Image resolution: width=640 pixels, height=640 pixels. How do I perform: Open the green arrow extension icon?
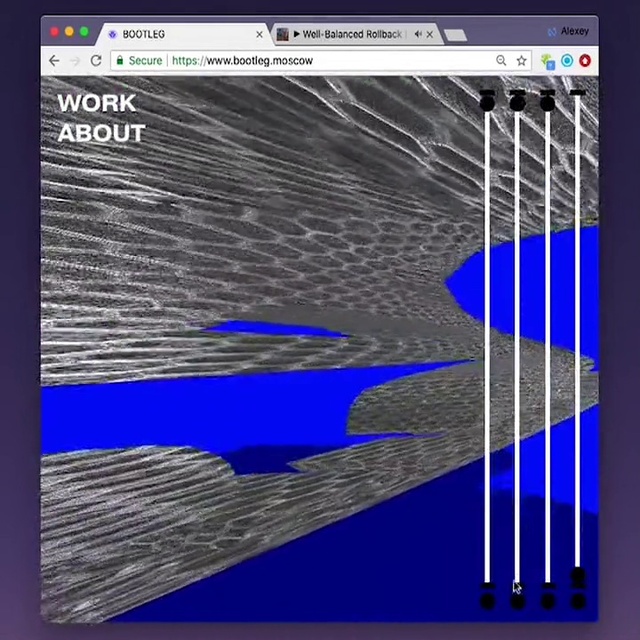pyautogui.click(x=548, y=62)
